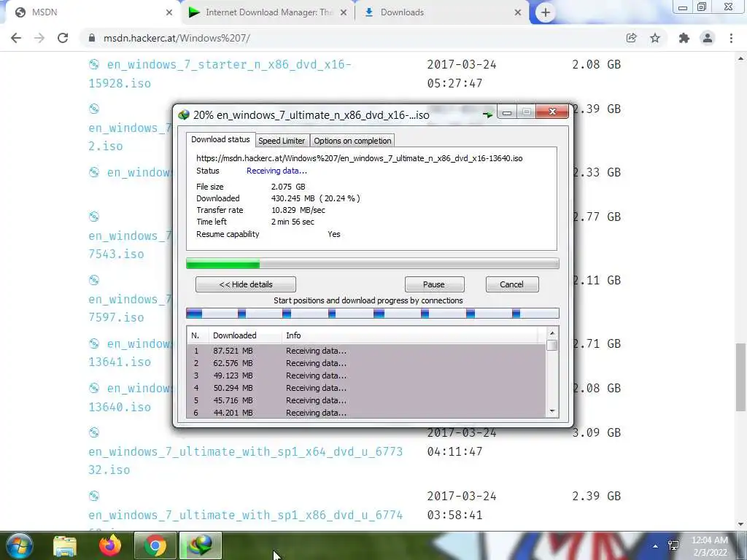This screenshot has height=560, width=747.
Task: Open en_windows_7_starter_n_x86_dvd_x16-15928.iso link
Action: point(220,74)
